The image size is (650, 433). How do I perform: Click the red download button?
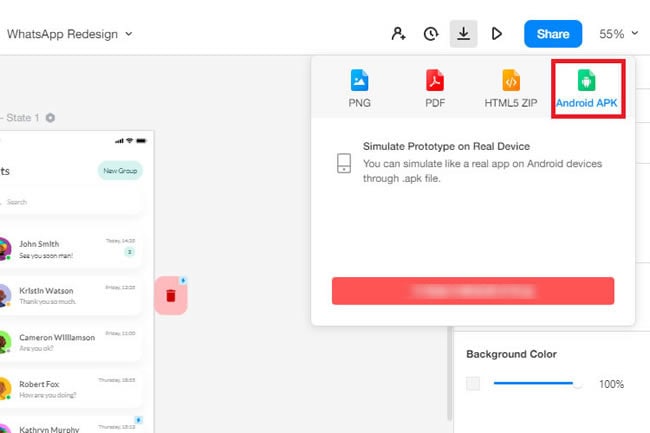(473, 291)
